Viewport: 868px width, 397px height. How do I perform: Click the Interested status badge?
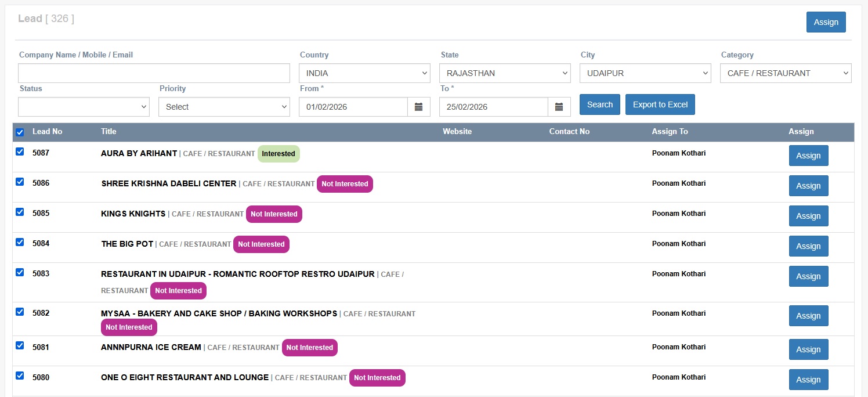[x=279, y=154]
